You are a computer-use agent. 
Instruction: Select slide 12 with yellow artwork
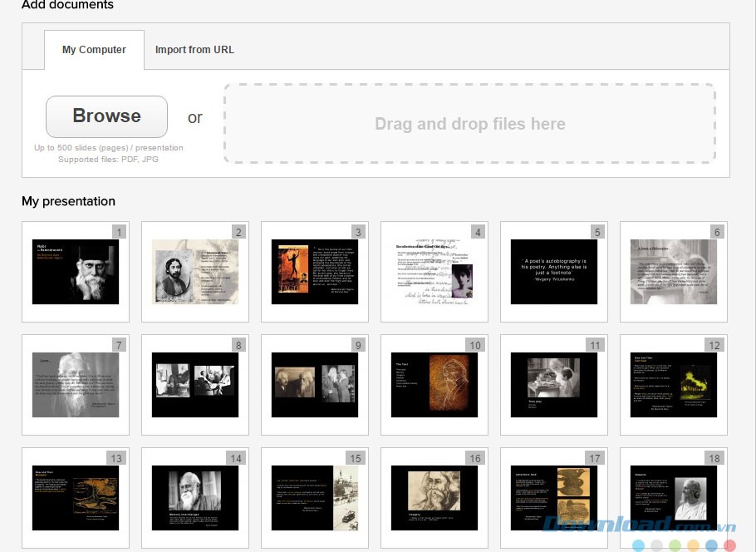click(674, 385)
